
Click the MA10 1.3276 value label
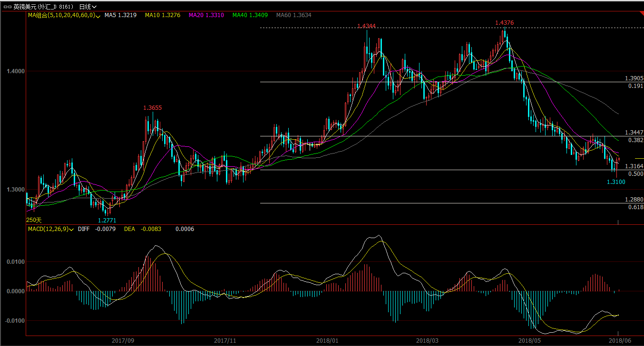click(x=163, y=15)
